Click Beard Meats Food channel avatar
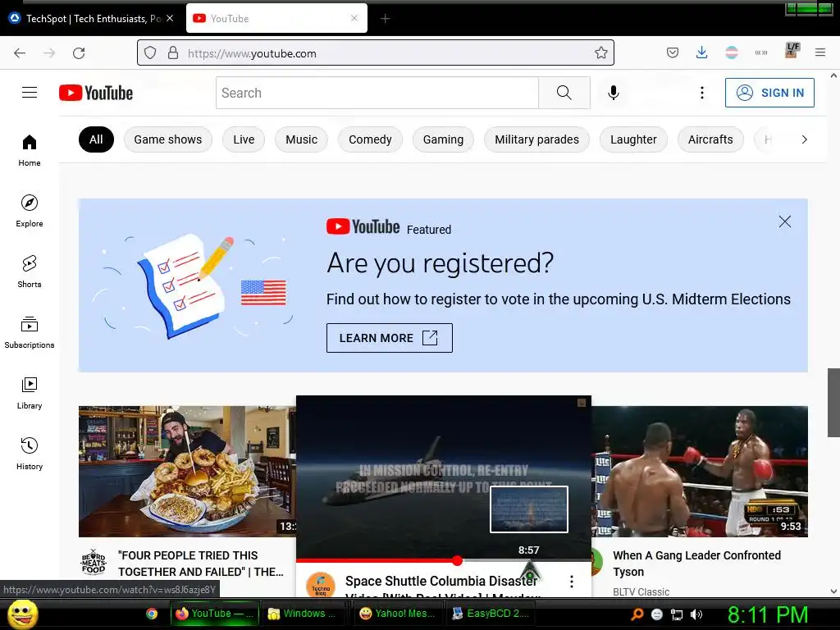Viewport: 840px width, 630px height. (94, 562)
